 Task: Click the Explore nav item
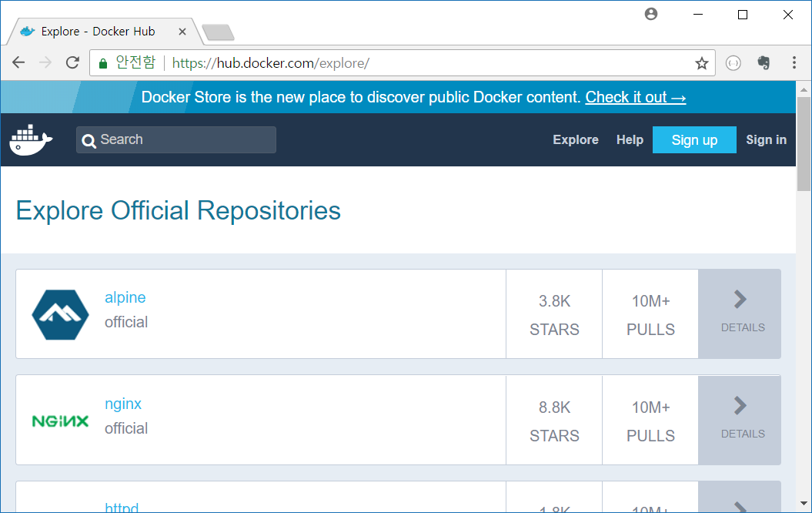[x=576, y=140]
